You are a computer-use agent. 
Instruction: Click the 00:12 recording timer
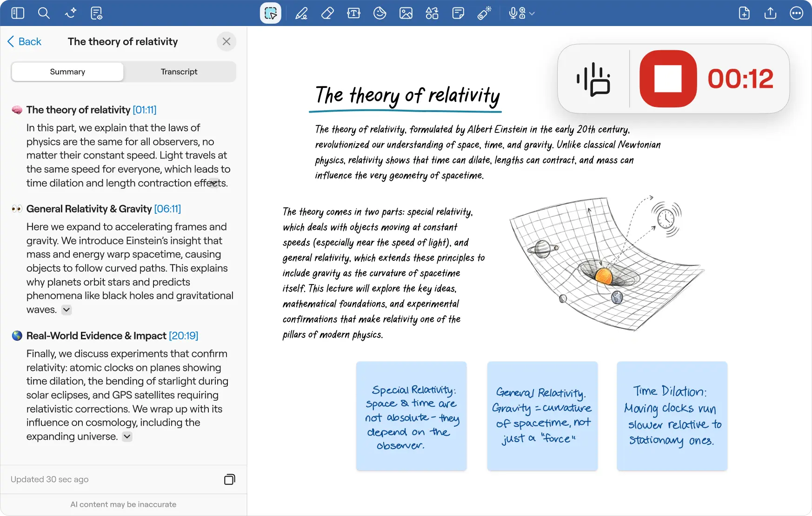click(740, 79)
